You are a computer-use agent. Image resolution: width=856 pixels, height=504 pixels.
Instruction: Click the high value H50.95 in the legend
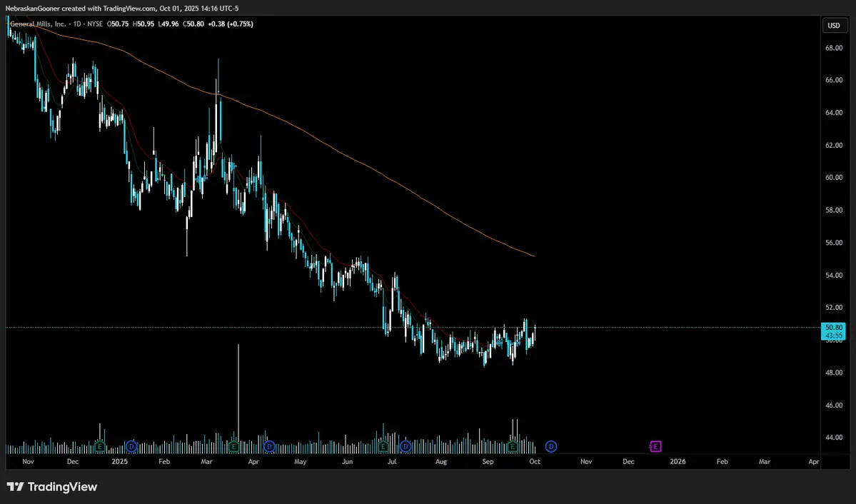pyautogui.click(x=143, y=24)
